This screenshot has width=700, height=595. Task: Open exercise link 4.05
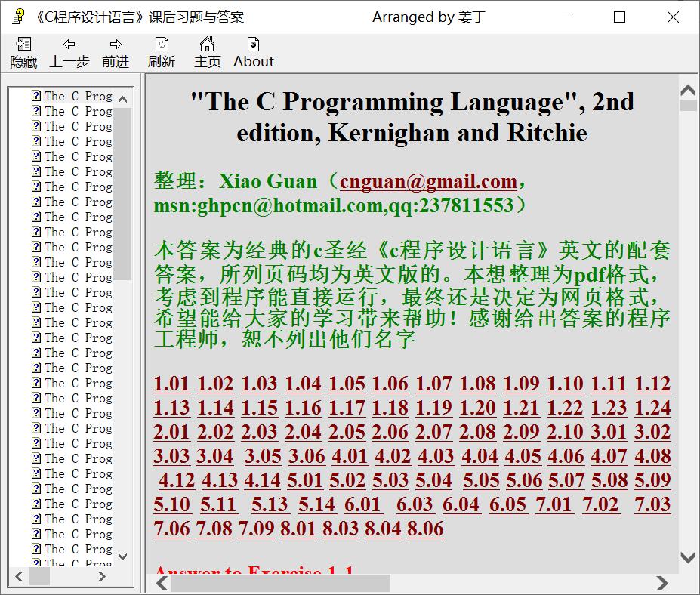click(x=523, y=456)
